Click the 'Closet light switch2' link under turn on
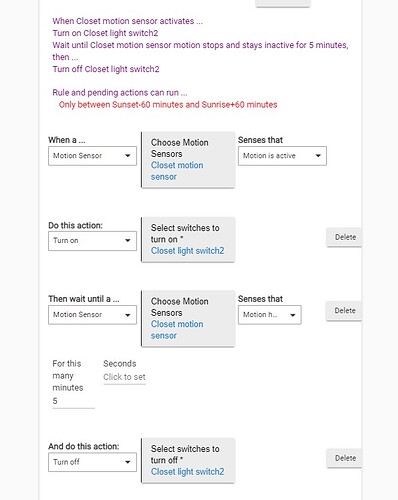The image size is (398, 500). coord(187,251)
